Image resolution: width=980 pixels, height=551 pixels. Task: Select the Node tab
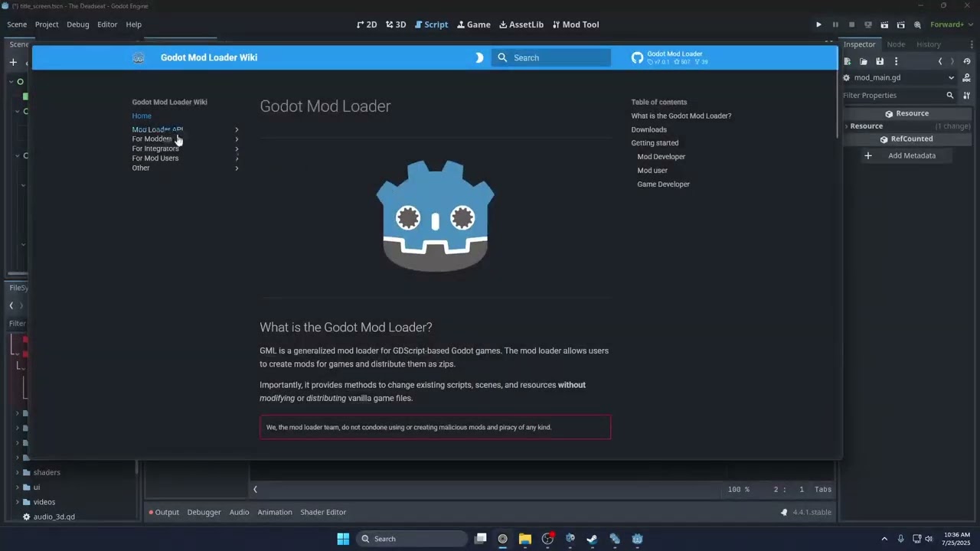(896, 44)
